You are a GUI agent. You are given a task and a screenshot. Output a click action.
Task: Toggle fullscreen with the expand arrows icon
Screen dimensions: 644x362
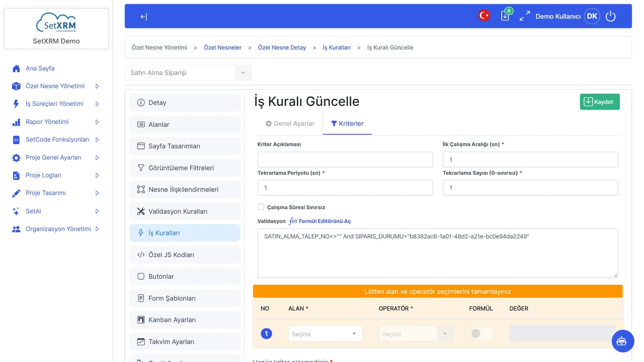click(525, 16)
